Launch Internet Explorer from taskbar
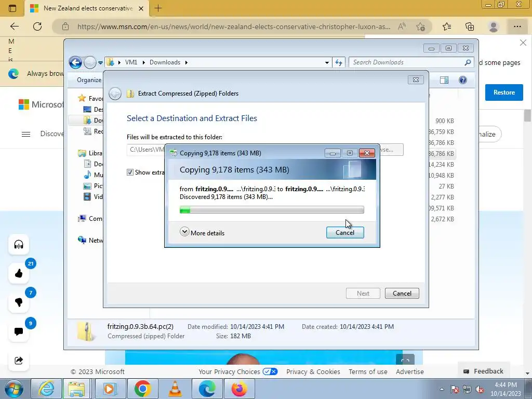Screen dimensions: 532x399 [46, 389]
